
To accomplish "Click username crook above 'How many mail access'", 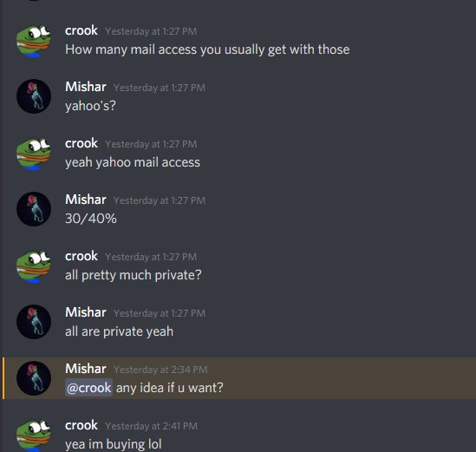I will click(82, 30).
